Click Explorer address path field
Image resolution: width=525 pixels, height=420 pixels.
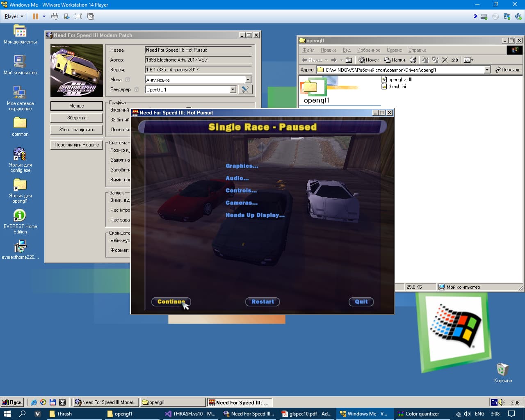(x=400, y=70)
